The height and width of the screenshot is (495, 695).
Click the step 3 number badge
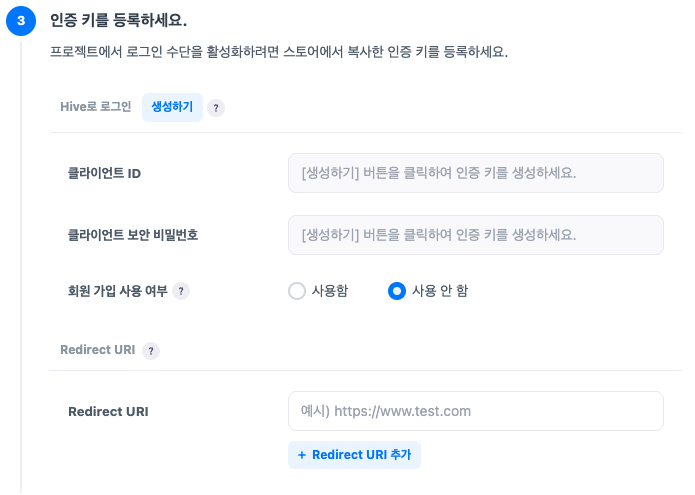coord(21,21)
